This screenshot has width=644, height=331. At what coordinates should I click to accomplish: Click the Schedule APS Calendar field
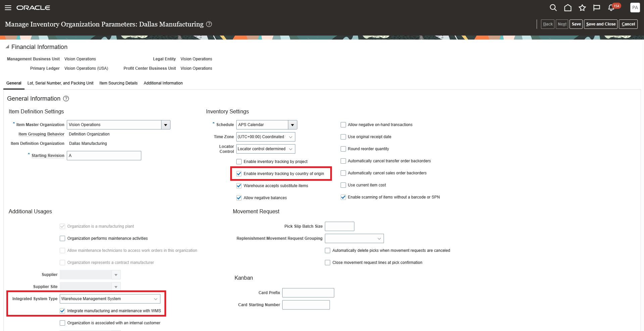tap(262, 125)
